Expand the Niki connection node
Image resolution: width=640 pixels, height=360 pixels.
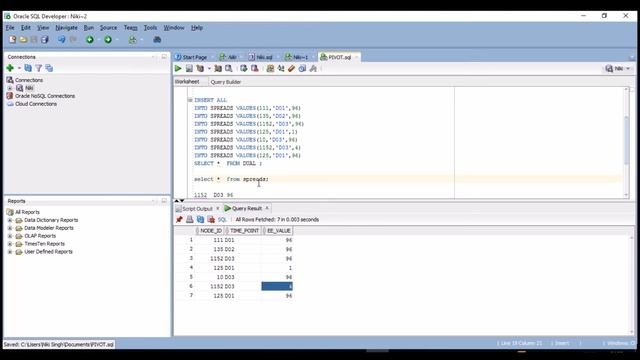pyautogui.click(x=10, y=88)
